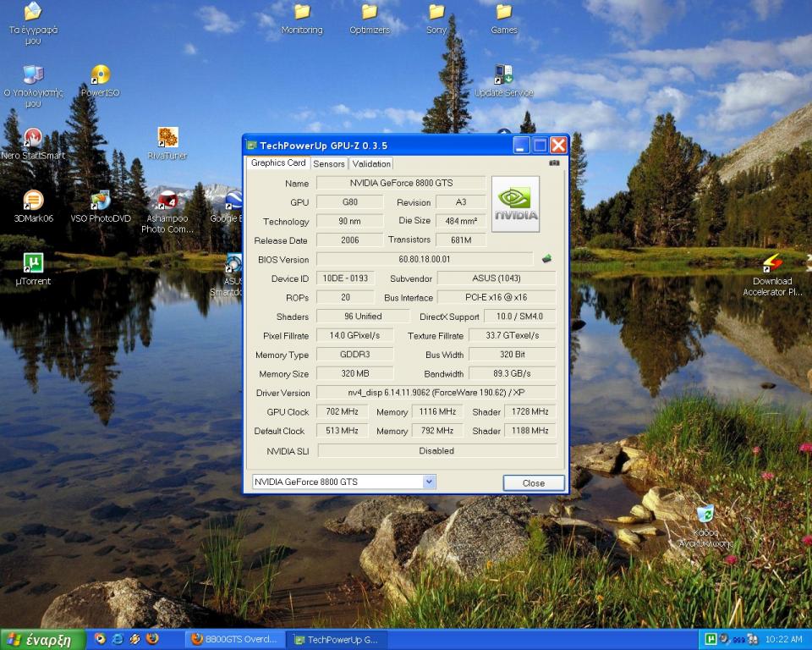Click the Default Clock value 513 MHz
This screenshot has width=812, height=650.
[342, 431]
